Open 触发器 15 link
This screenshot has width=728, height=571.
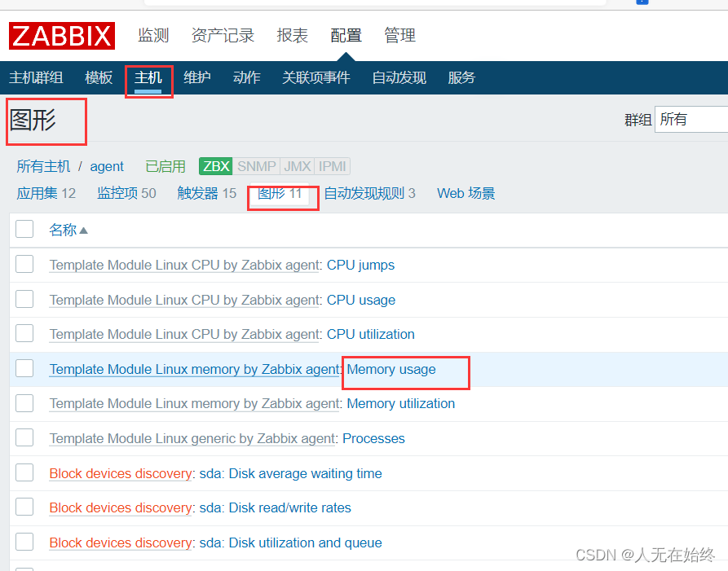point(207,193)
